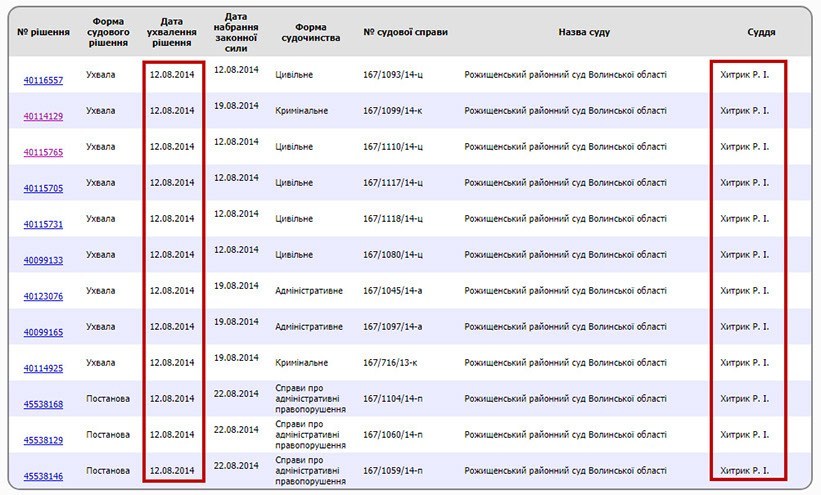Viewport: 821px width, 495px height.
Task: Open decision link 40114129
Action: [x=43, y=116]
